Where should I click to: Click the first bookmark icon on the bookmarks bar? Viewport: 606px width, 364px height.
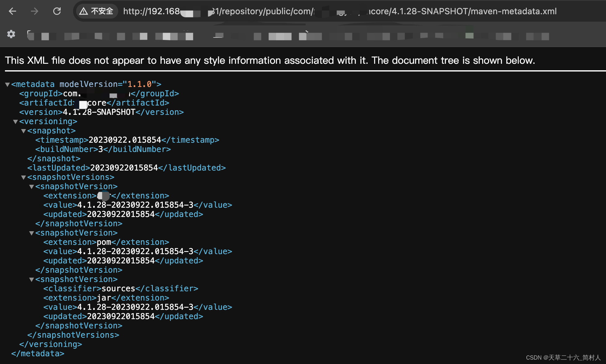(x=31, y=35)
